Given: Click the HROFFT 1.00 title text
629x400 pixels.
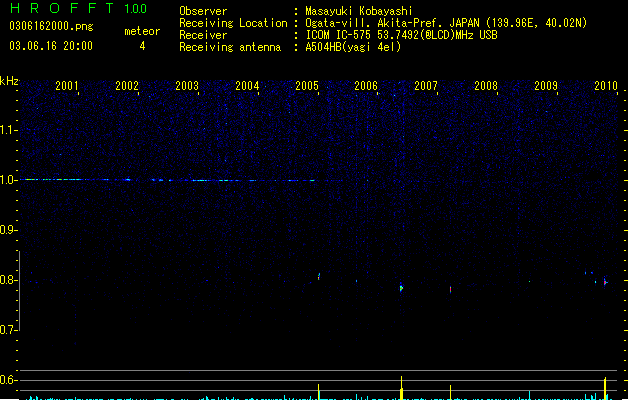Looking at the screenshot, I should 78,8.
